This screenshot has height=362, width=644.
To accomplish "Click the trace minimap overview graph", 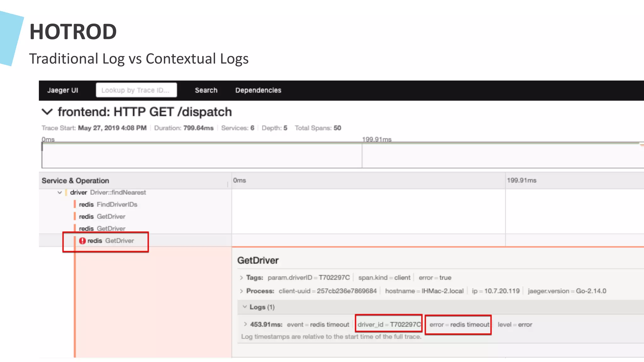I will click(x=343, y=155).
